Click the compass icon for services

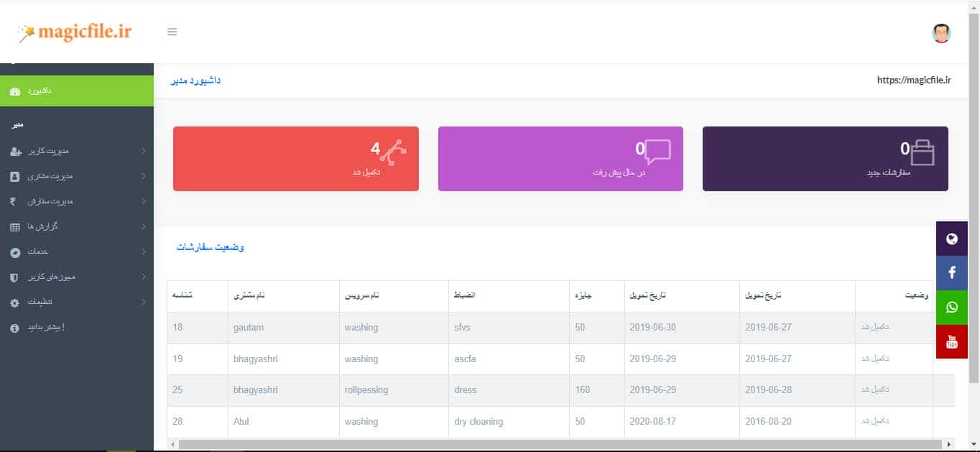[15, 252]
